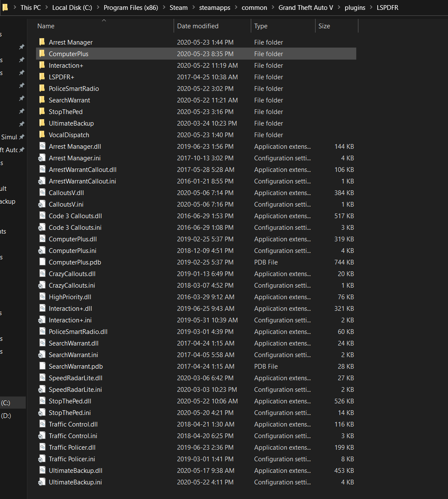Click the LSPDFR+ folder icon
The height and width of the screenshot is (499, 448).
click(x=42, y=77)
